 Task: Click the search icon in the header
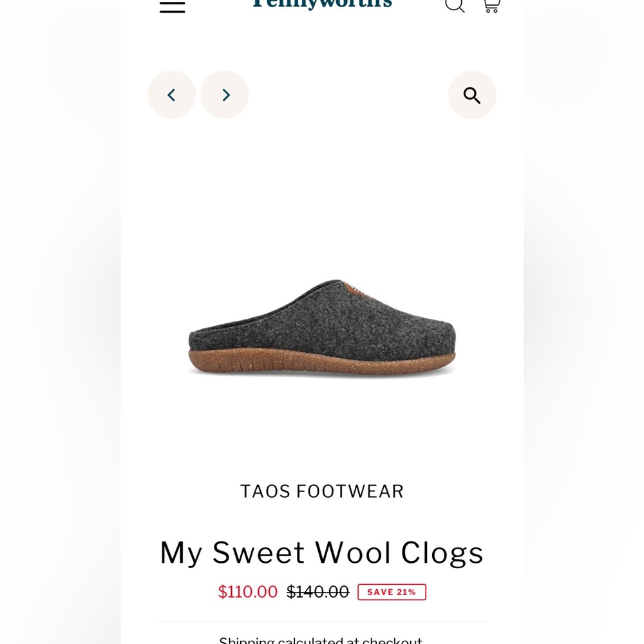[455, 5]
